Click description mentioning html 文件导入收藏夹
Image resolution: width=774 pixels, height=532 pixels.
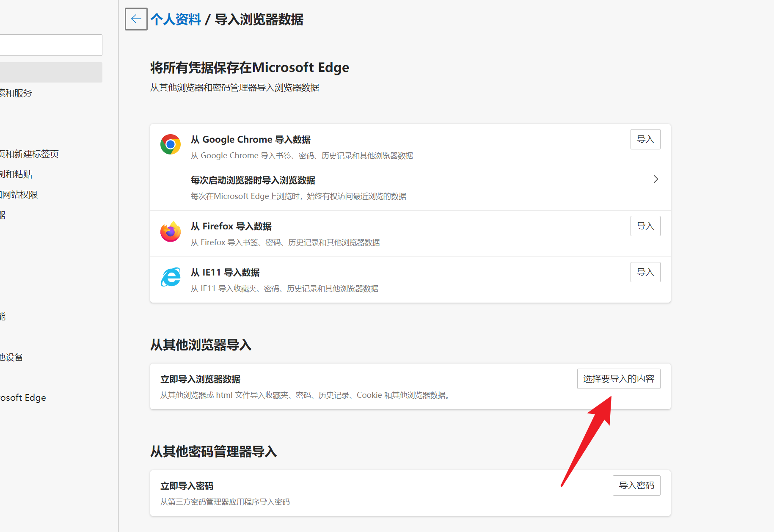pos(305,395)
